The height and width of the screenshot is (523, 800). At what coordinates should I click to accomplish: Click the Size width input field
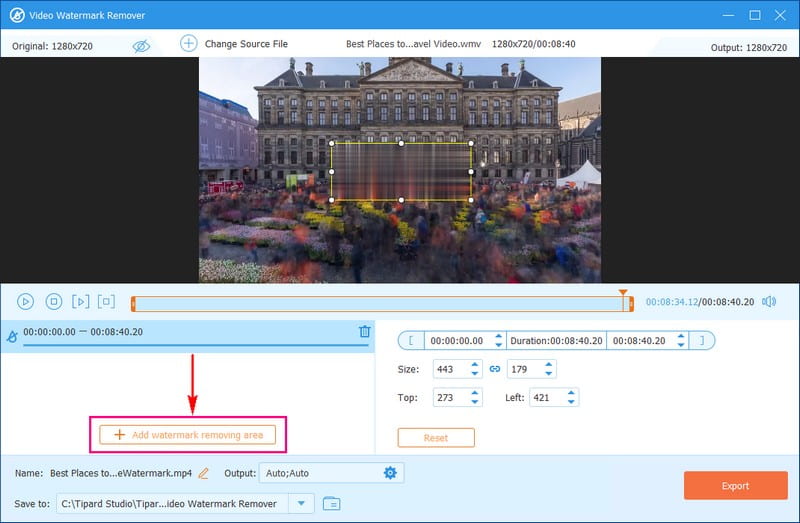pos(449,369)
